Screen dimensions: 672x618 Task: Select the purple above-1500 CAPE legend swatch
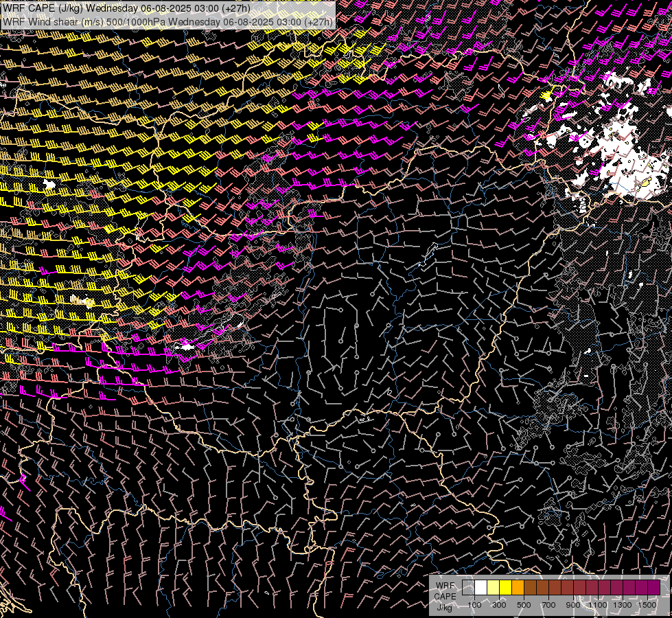[x=653, y=587]
